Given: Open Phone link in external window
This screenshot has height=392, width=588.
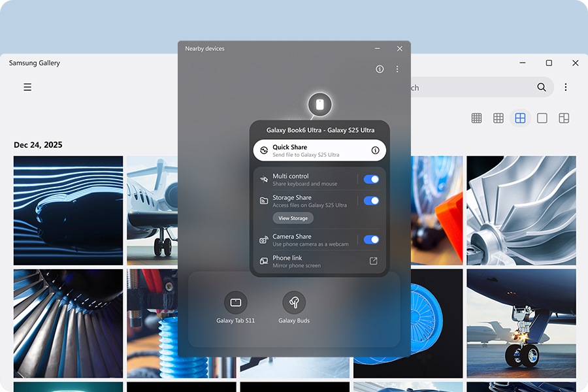Looking at the screenshot, I should (373, 261).
